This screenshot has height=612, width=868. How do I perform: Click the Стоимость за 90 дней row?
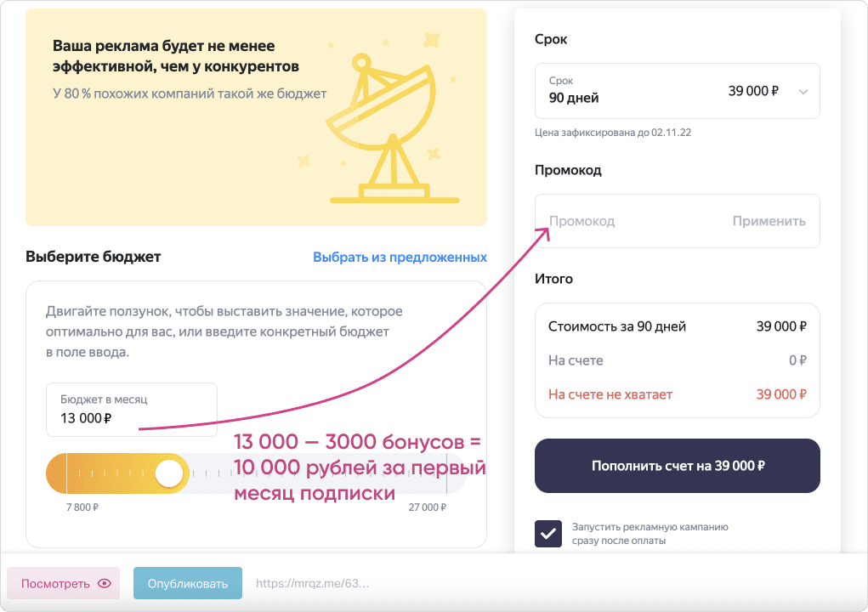pyautogui.click(x=677, y=326)
